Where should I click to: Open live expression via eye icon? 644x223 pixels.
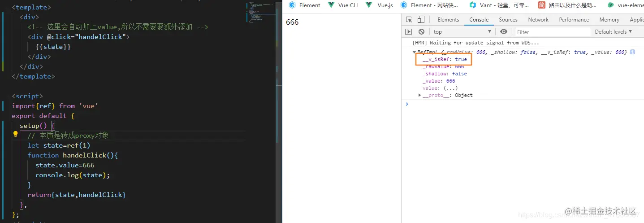504,32
